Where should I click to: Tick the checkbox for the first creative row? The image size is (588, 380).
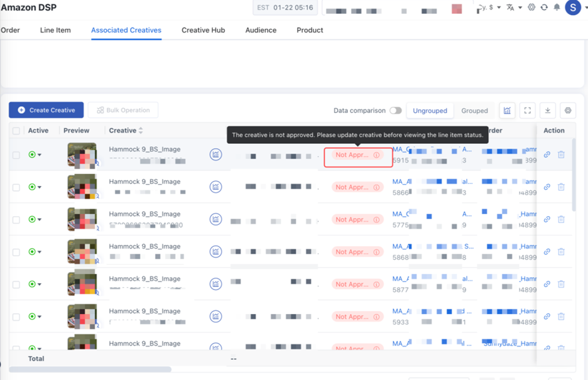(16, 155)
